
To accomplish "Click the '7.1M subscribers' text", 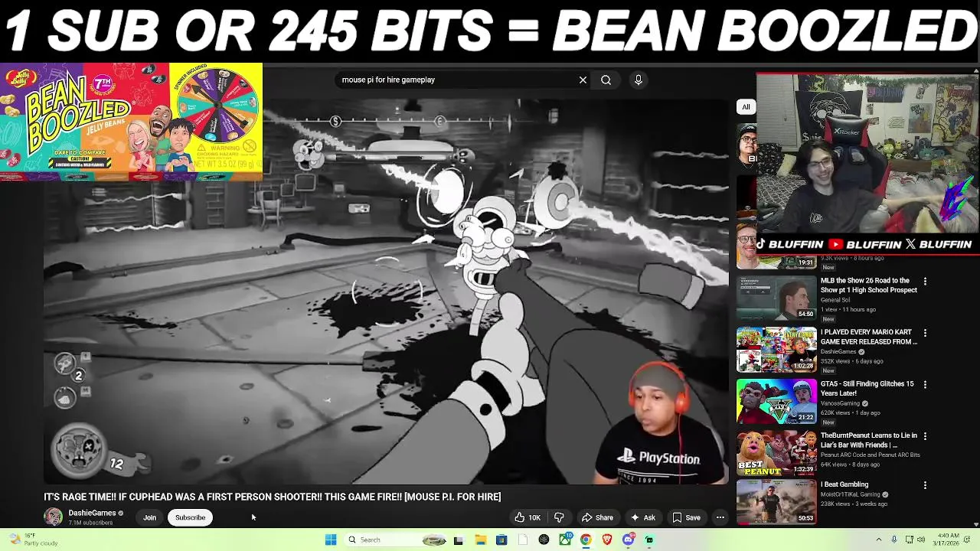I will 90,523.
